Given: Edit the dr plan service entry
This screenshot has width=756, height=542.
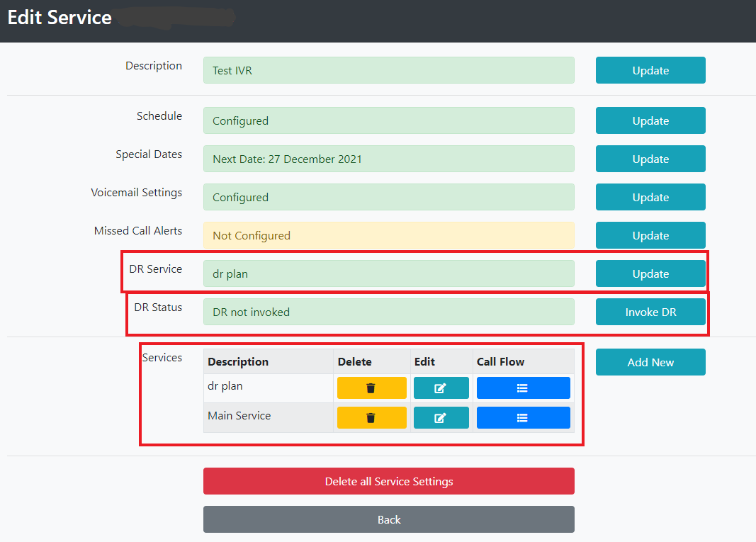Looking at the screenshot, I should 441,388.
